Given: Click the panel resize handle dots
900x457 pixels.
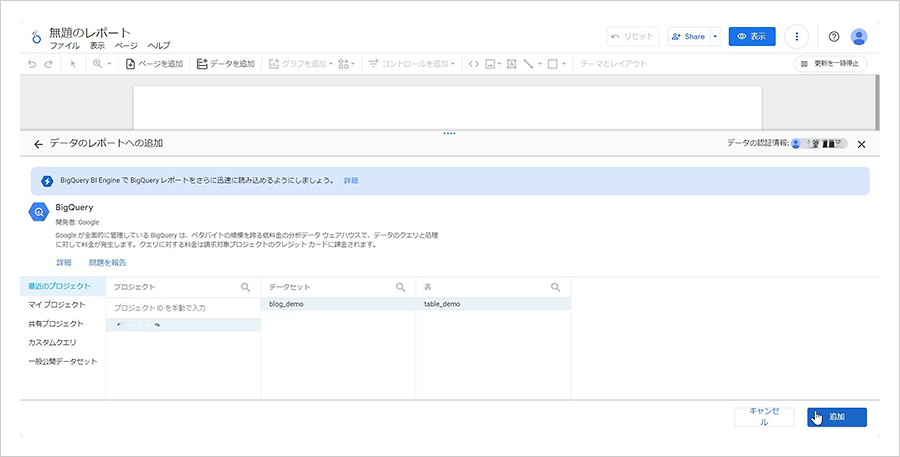Looking at the screenshot, I should (449, 133).
